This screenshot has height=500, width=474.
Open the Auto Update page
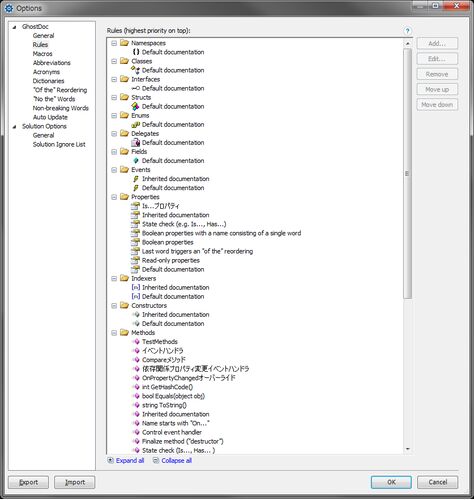pos(50,117)
